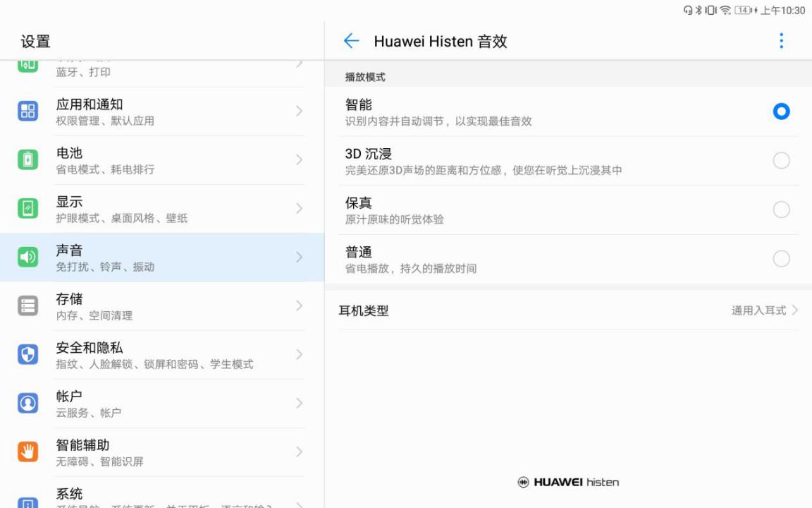Open 电池 settings entry
Screen dimensions: 812x508
click(x=162, y=160)
